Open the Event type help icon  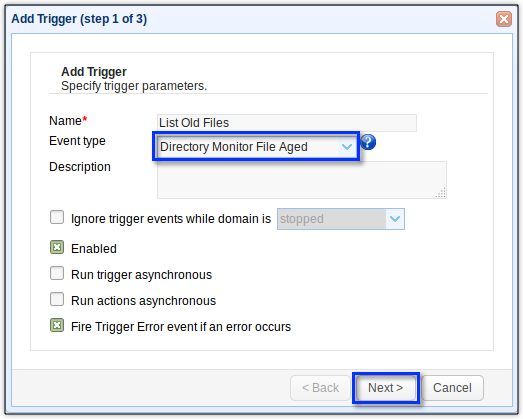tap(368, 142)
